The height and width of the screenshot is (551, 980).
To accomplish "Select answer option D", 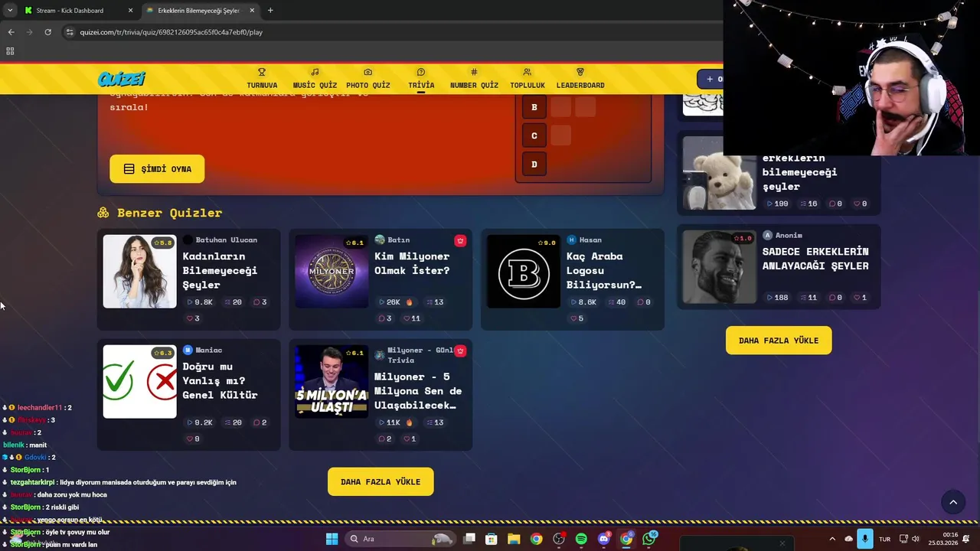I will (x=534, y=164).
